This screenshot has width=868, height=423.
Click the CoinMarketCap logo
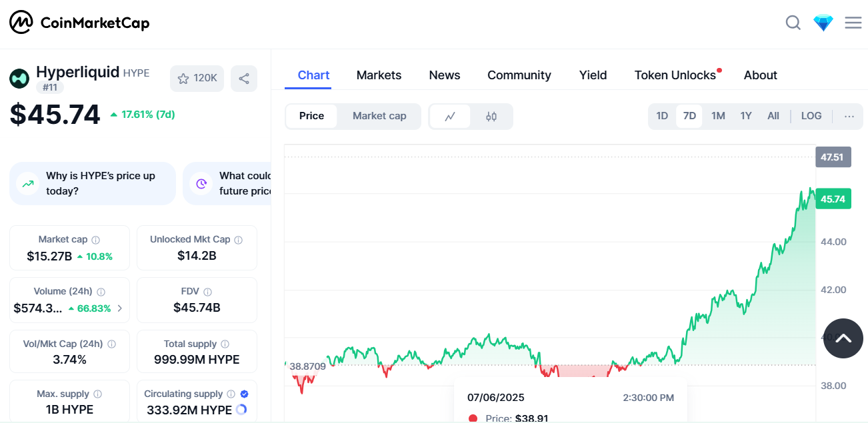click(x=79, y=23)
